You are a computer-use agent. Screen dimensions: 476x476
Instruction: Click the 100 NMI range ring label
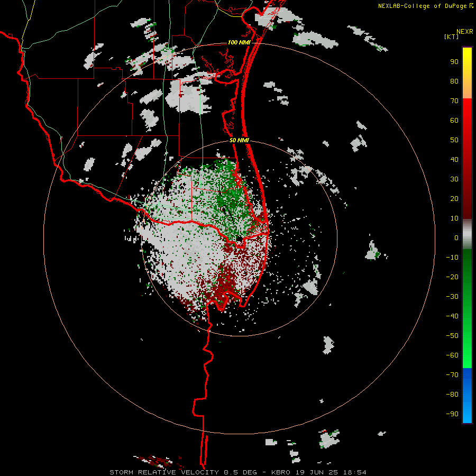[x=239, y=42]
